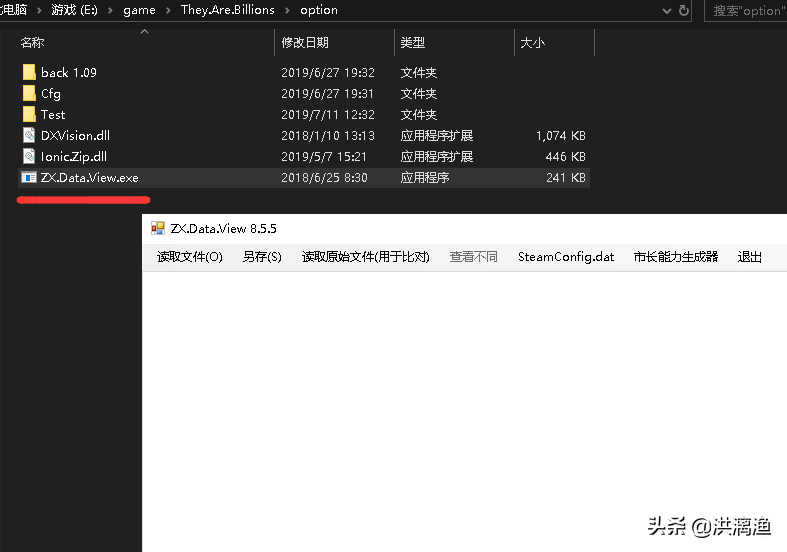Select the Ionic.Zip.dll file icon
The width and height of the screenshot is (787, 552).
(x=28, y=156)
